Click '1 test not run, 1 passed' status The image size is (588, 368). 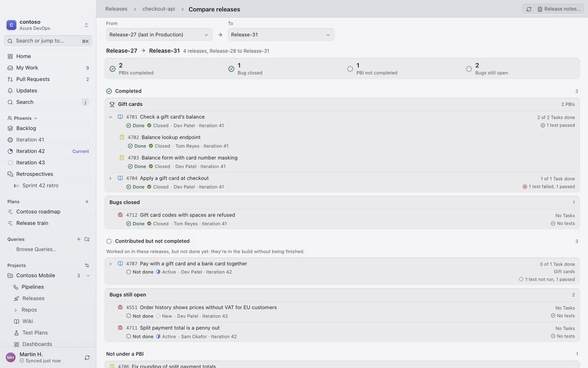[x=547, y=280]
